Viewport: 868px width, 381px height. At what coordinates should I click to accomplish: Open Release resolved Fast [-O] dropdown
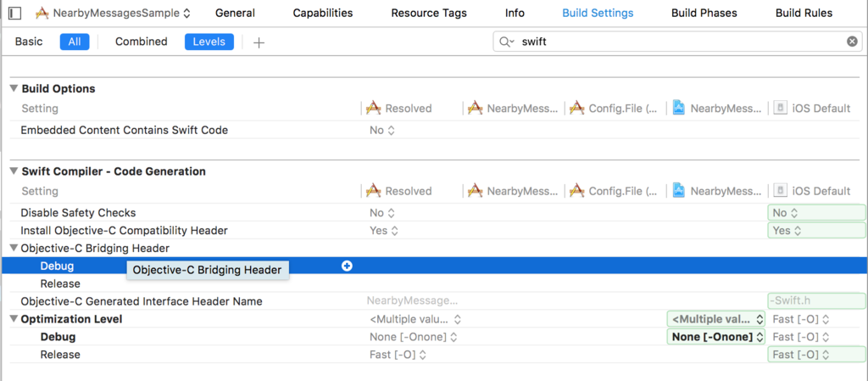click(x=398, y=355)
